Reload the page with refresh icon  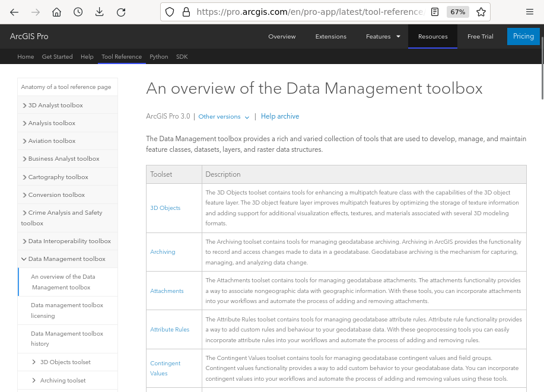[x=121, y=12]
